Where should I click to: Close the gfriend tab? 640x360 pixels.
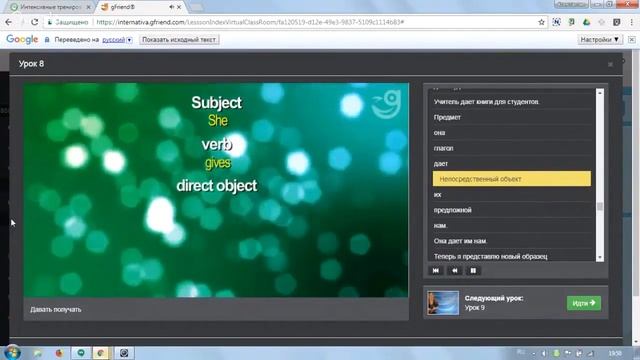tap(179, 7)
